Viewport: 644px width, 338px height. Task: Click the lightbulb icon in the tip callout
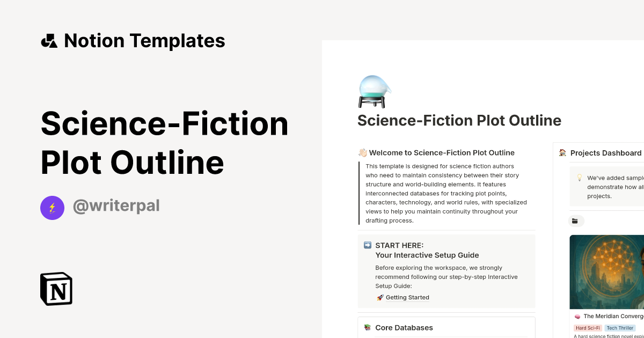pyautogui.click(x=580, y=178)
